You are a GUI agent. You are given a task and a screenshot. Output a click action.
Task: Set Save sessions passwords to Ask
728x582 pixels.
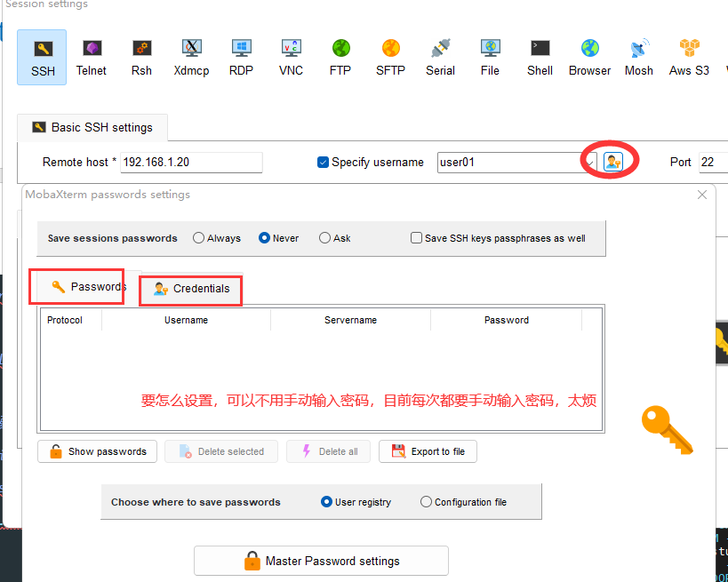point(324,238)
